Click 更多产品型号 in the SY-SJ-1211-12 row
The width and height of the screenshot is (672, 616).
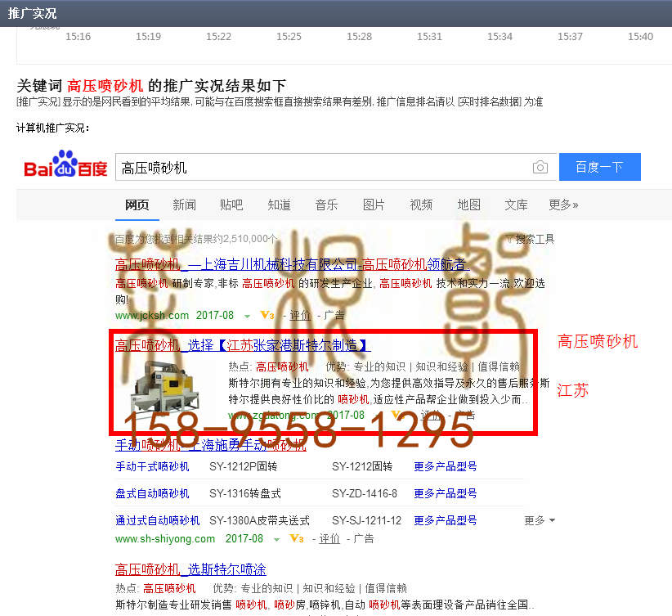(x=446, y=520)
